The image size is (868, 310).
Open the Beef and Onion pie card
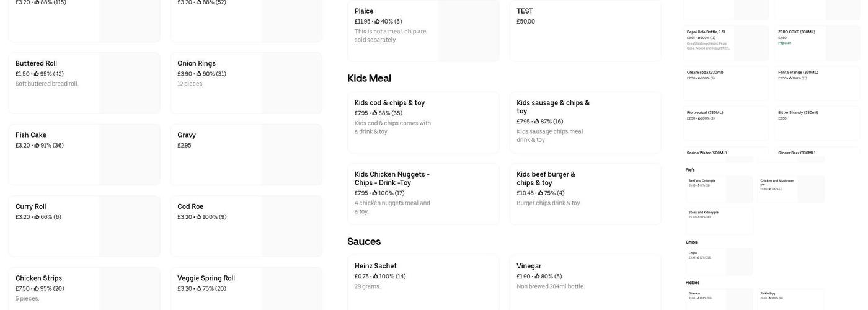(719, 189)
